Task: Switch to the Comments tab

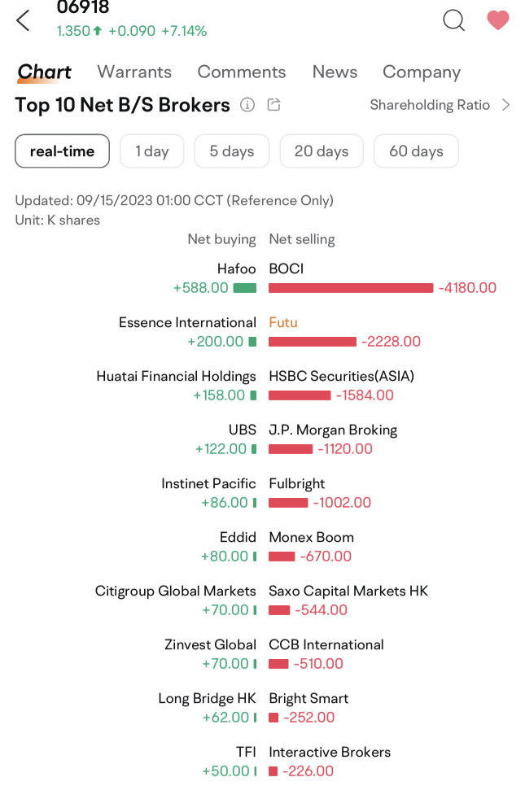Action: pos(242,72)
